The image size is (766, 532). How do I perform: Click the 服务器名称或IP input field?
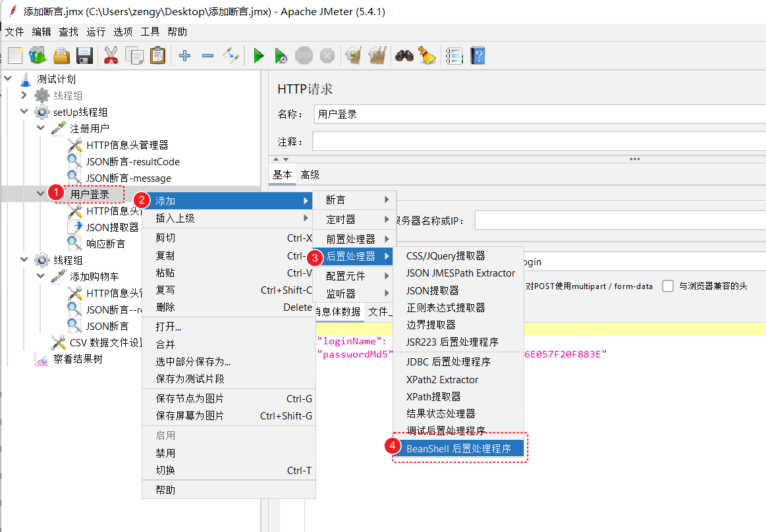[620, 221]
